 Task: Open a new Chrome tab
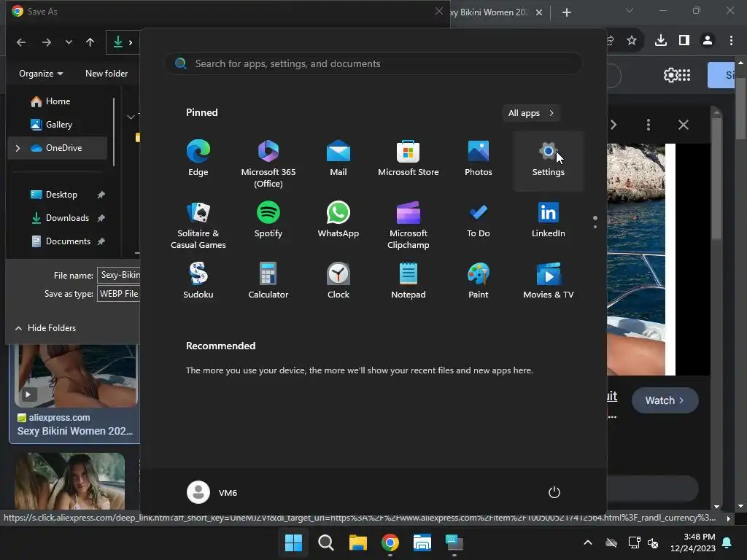(x=566, y=12)
